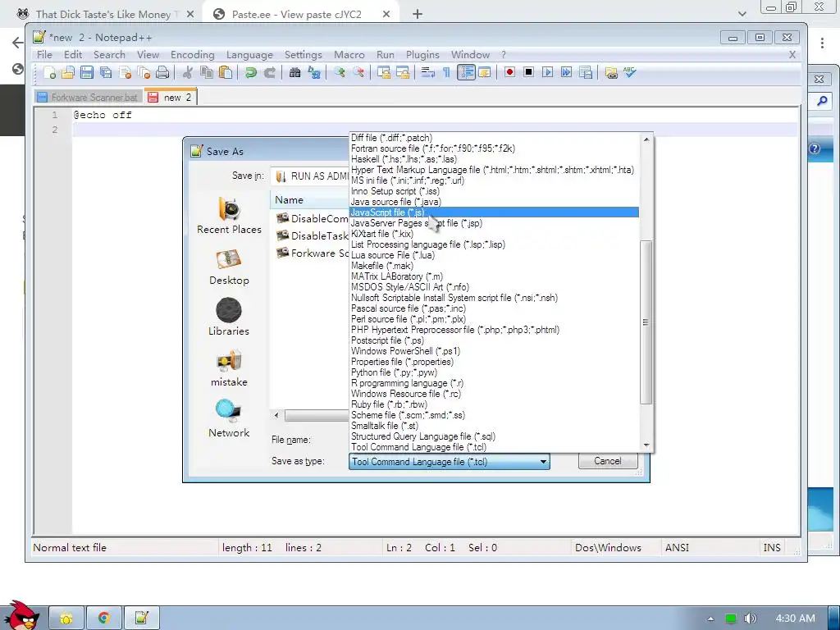Go to Desktop in the Save As sidebar
Image resolution: width=840 pixels, height=630 pixels.
(x=230, y=267)
